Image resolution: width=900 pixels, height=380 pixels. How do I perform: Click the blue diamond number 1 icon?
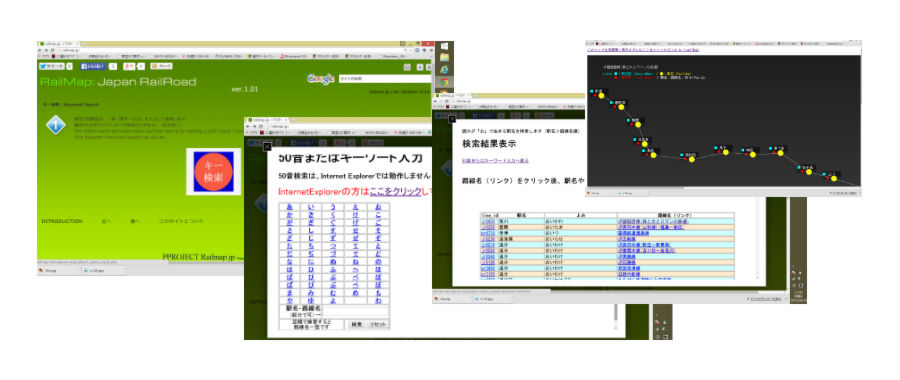click(55, 125)
